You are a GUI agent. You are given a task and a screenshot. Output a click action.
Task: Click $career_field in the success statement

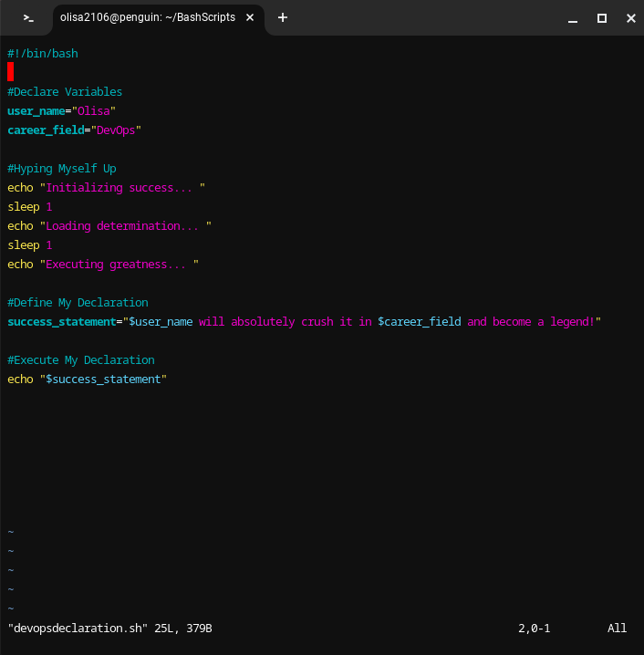point(420,322)
